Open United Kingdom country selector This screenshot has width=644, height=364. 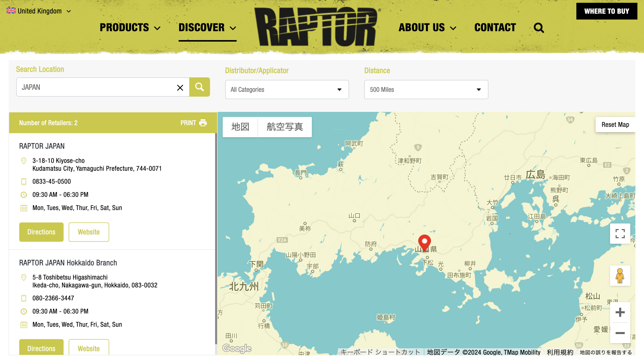(39, 11)
